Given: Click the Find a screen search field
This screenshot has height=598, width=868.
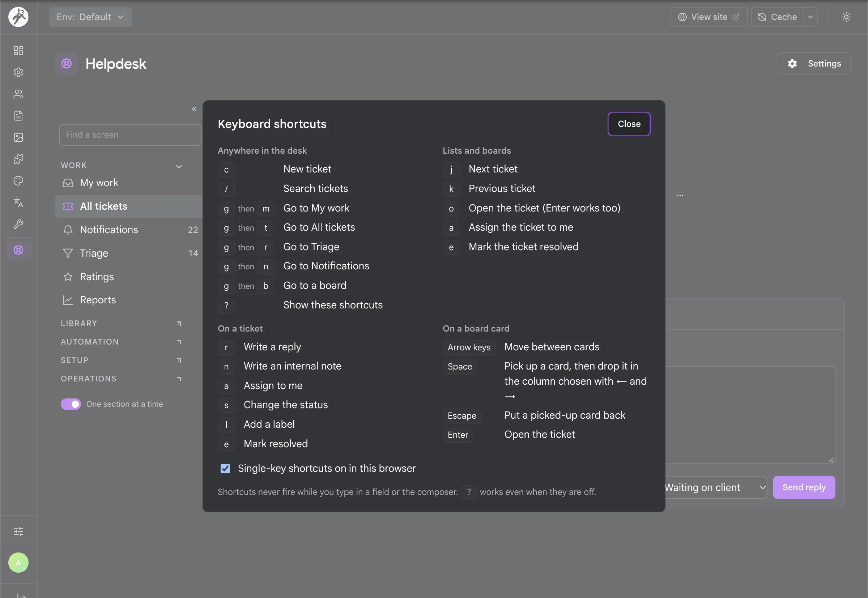Looking at the screenshot, I should click(130, 135).
